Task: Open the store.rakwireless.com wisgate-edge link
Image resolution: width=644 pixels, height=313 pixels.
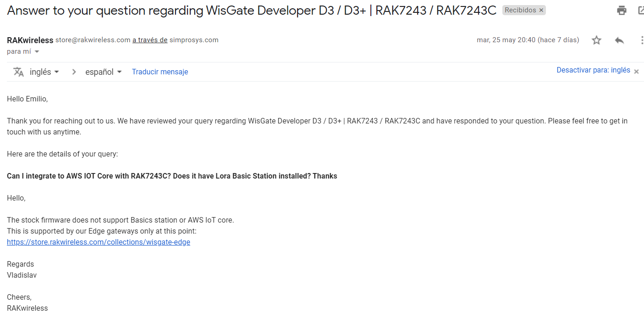Action: click(x=99, y=242)
